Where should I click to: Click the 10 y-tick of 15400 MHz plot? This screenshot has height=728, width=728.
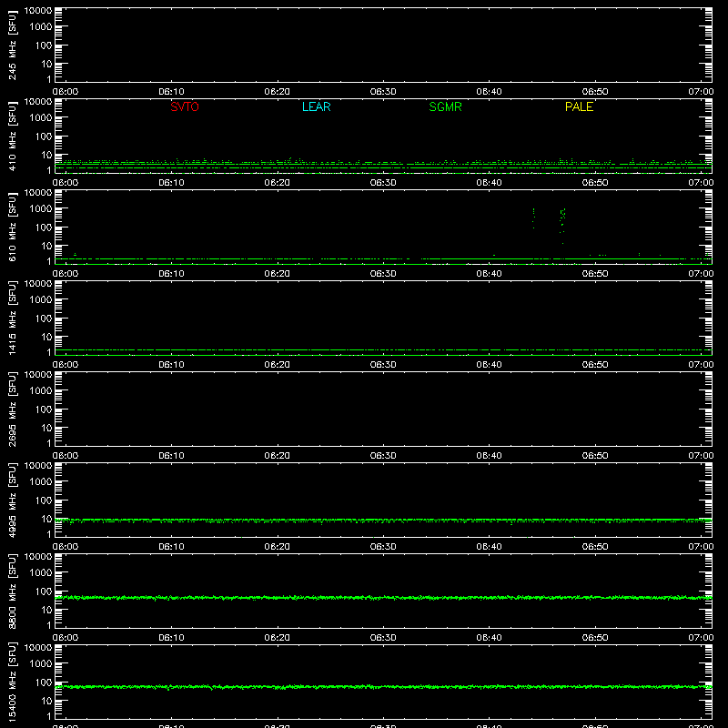point(46,701)
